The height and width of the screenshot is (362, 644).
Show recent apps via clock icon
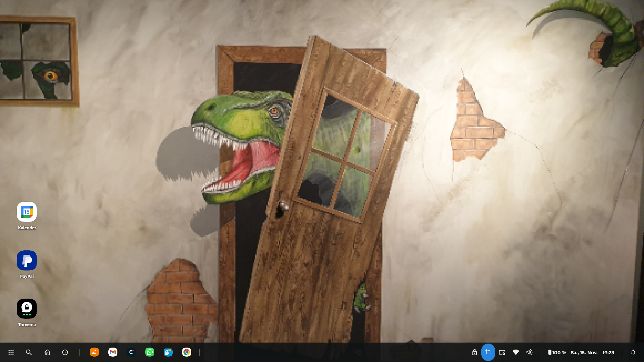click(x=65, y=352)
